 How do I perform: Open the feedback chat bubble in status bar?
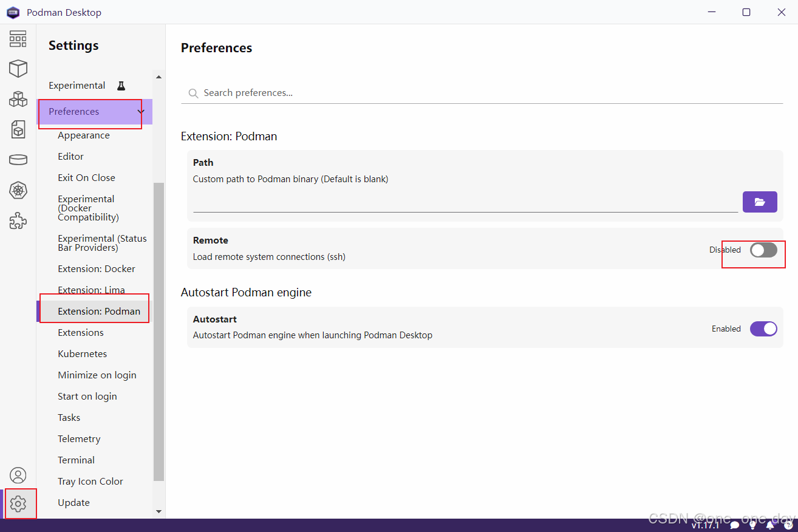pos(735,525)
